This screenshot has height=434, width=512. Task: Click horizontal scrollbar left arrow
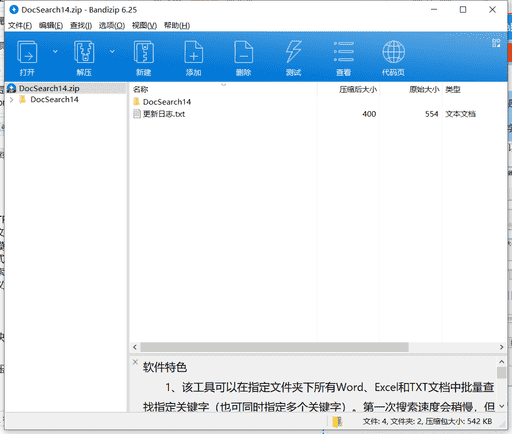(135, 347)
